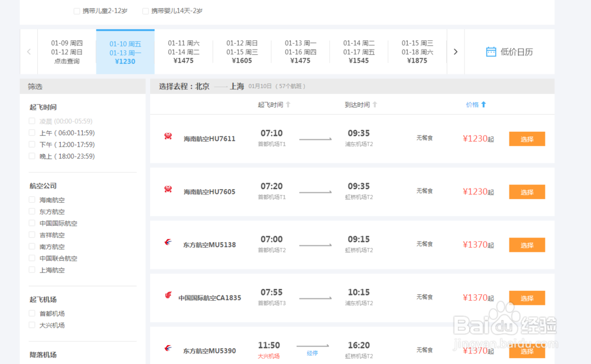This screenshot has width=591, height=364.
Task: Click the low-price calendar icon
Action: click(491, 51)
